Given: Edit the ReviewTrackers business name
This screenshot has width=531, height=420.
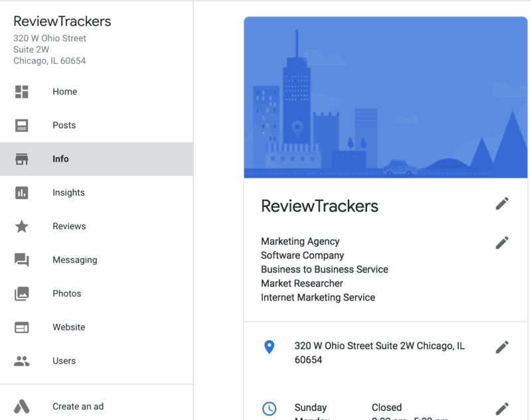Looking at the screenshot, I should coord(502,204).
